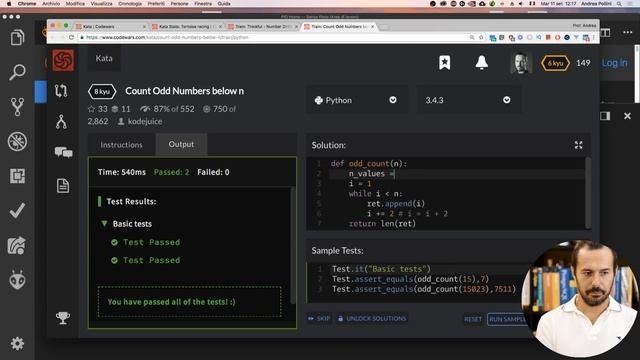Click 'Passed: 2' in results header
Screen dimensions: 640x360
(171, 172)
